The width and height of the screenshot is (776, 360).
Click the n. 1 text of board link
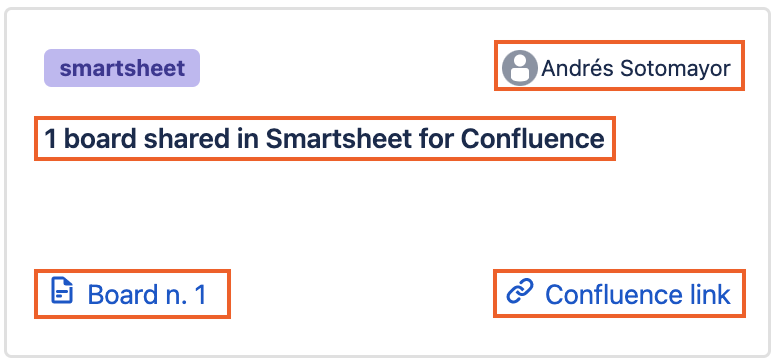pos(185,295)
